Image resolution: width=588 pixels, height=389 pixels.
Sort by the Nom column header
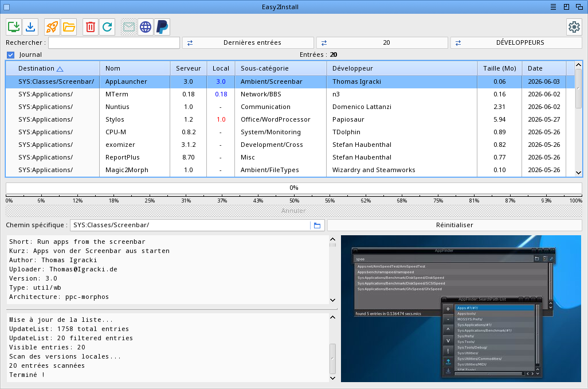click(135, 68)
